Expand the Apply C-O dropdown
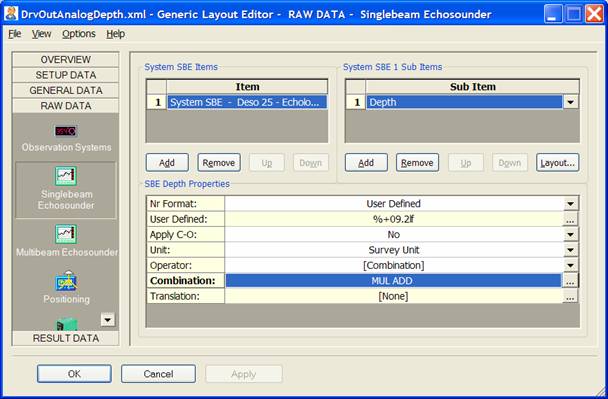This screenshot has height=399, width=608. pos(570,235)
